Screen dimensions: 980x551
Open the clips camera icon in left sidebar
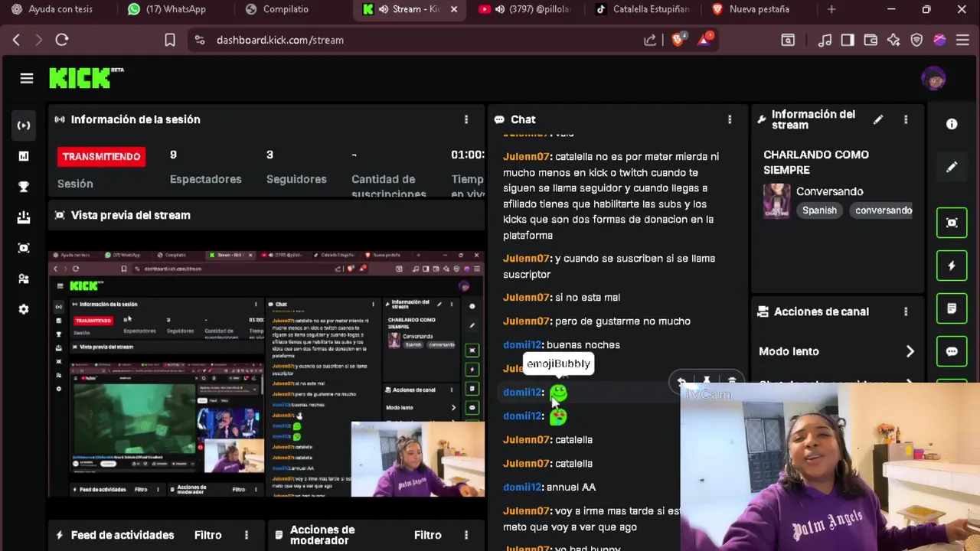click(24, 248)
